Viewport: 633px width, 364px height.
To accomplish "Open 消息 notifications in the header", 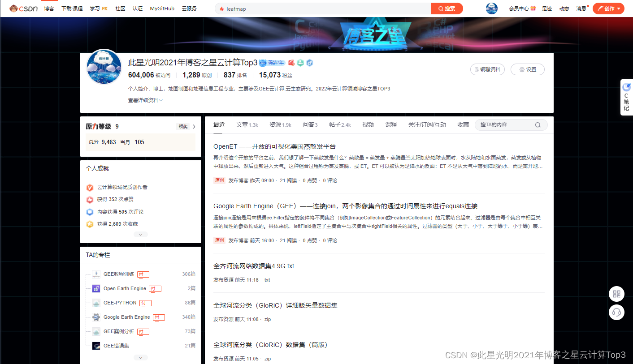I will tap(581, 9).
